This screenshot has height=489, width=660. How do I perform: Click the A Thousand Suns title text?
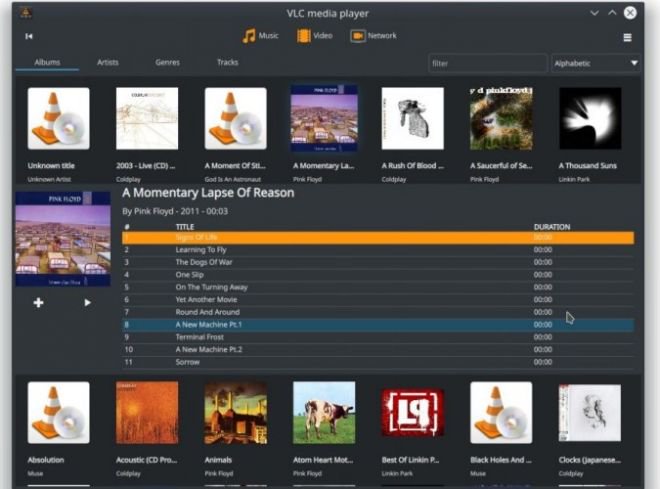588,166
